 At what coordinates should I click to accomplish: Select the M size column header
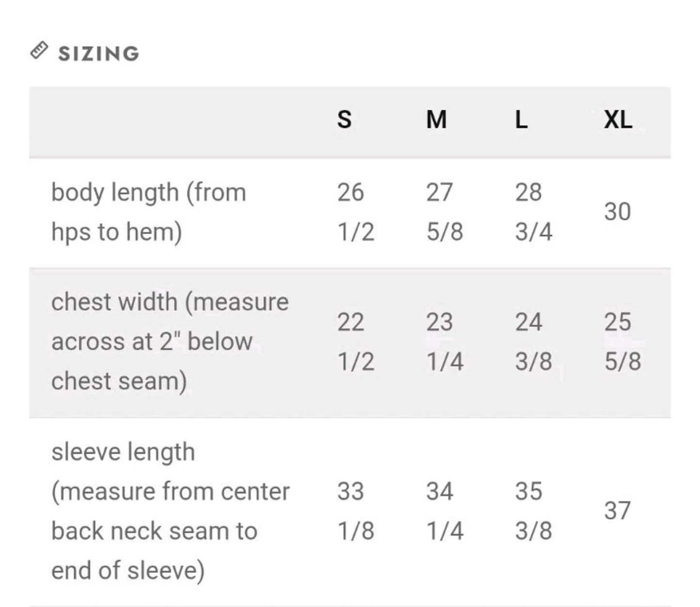[x=436, y=119]
